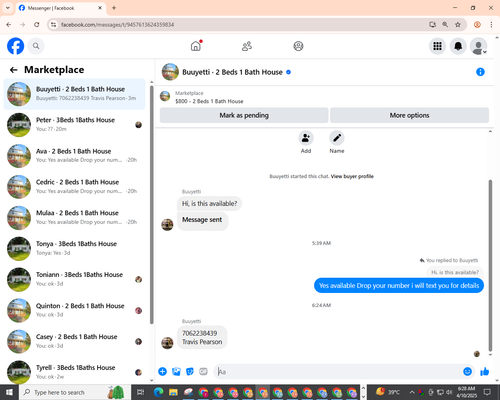
Task: Open Quinton - 2 Beds 1 Bath House chat
Action: click(74, 310)
